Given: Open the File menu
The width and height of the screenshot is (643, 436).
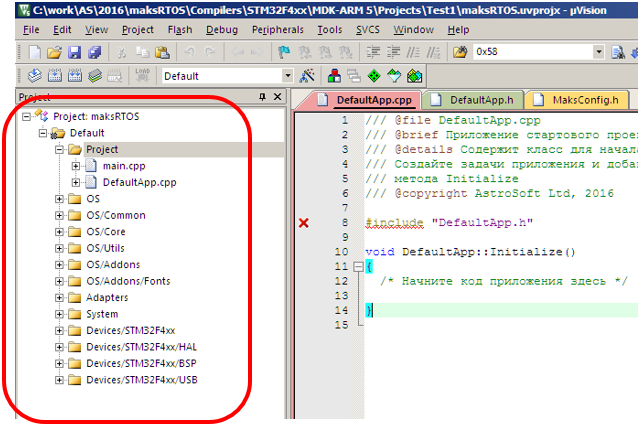Looking at the screenshot, I should point(31,30).
